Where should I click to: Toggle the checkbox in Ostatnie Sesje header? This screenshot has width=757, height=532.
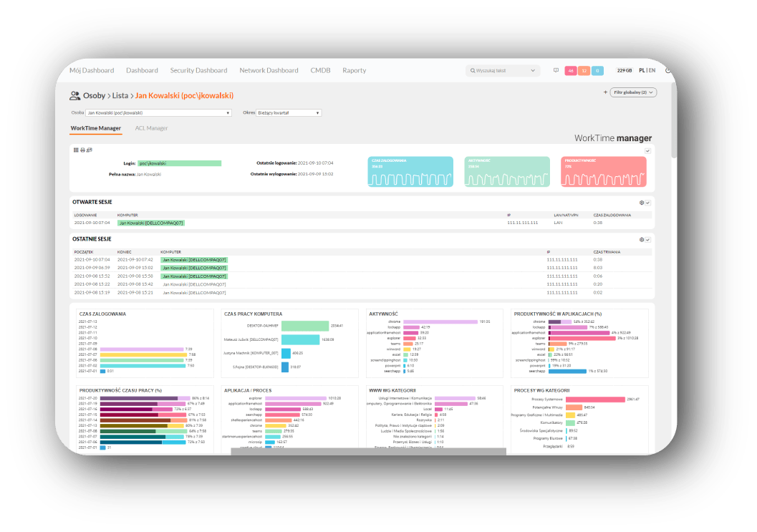pos(647,240)
